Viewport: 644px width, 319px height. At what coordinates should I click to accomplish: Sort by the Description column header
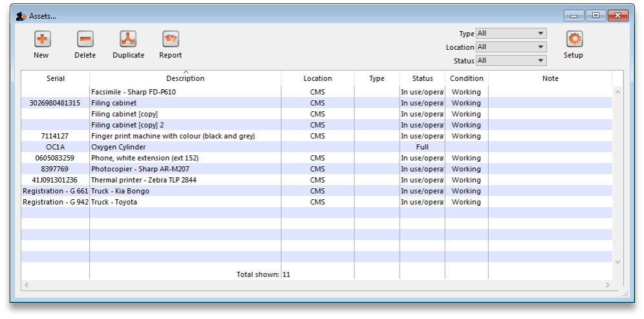click(185, 78)
